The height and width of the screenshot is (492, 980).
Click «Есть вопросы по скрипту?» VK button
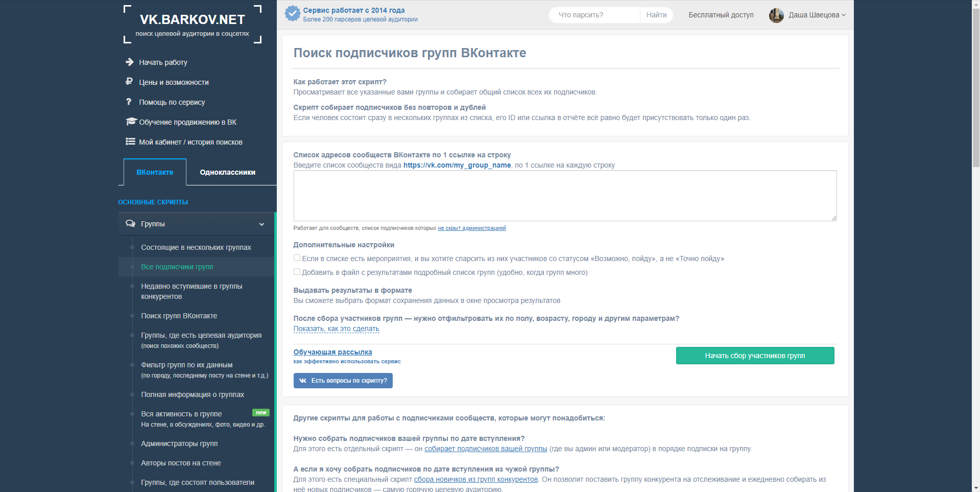[343, 381]
